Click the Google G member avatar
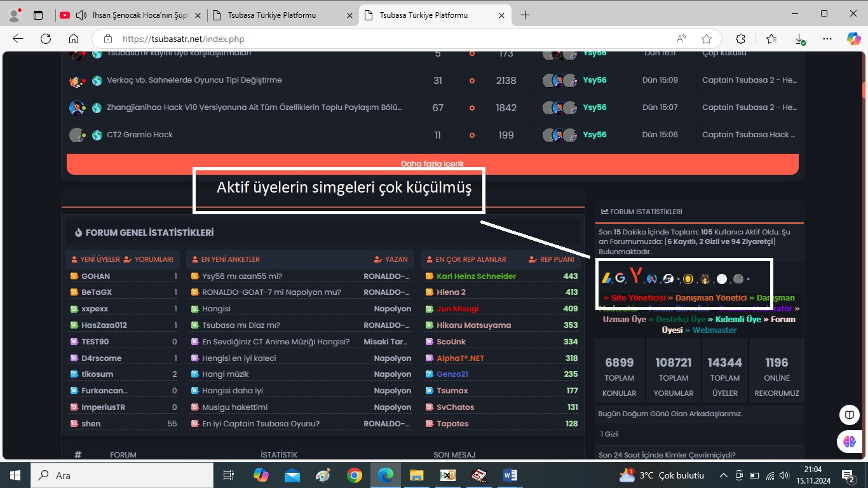Screen dimensions: 868x488 click(620, 278)
